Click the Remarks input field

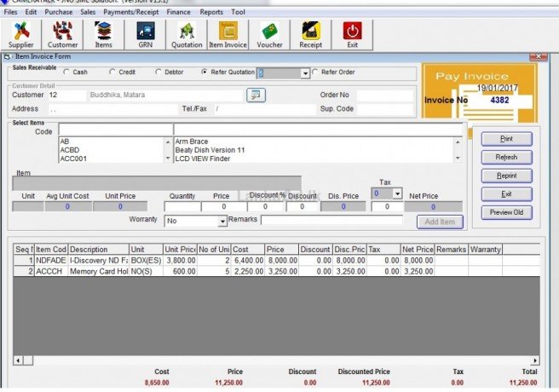pyautogui.click(x=331, y=221)
